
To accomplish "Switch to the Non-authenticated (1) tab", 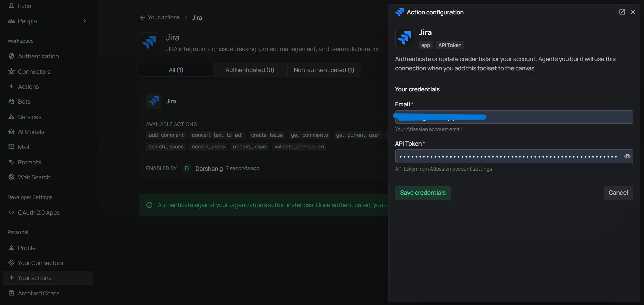I will 324,70.
